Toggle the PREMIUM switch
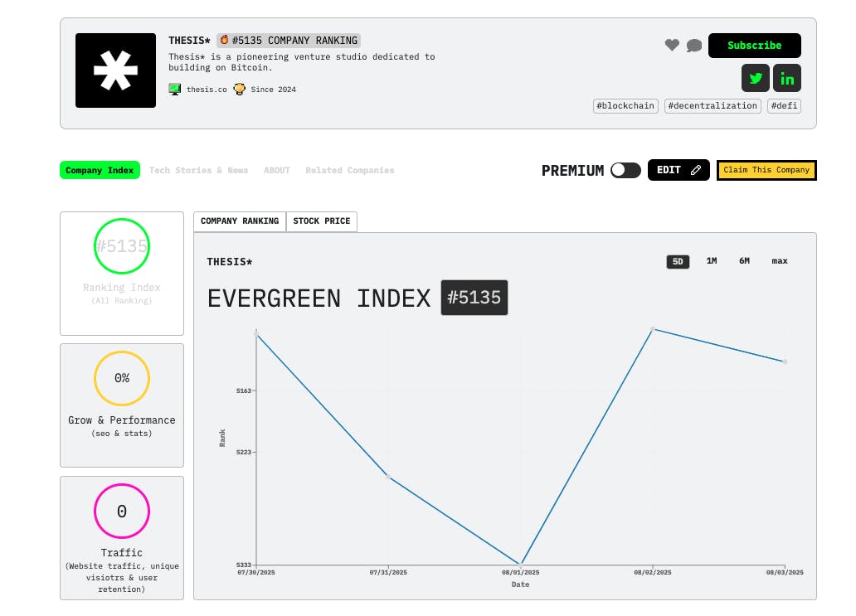 click(625, 170)
